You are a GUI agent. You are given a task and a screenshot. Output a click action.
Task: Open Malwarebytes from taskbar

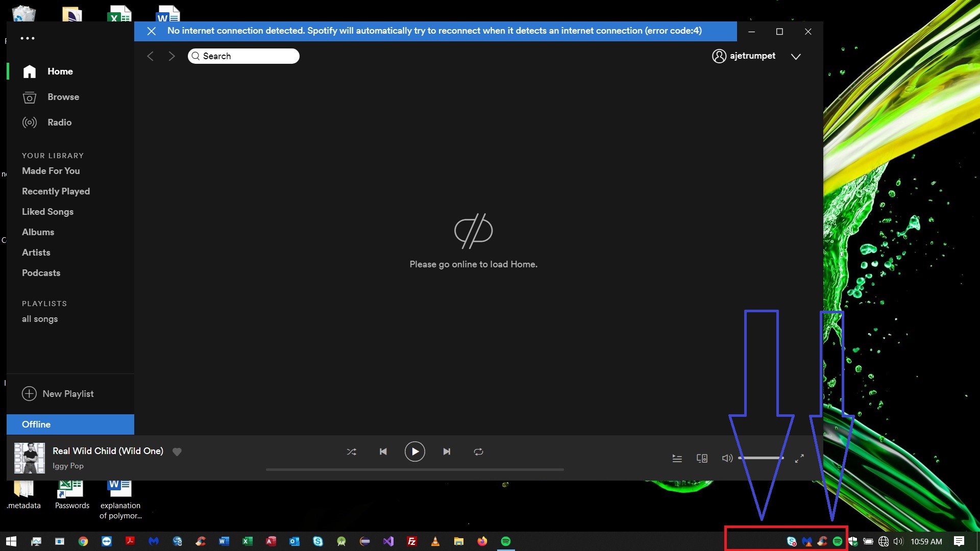point(154,541)
